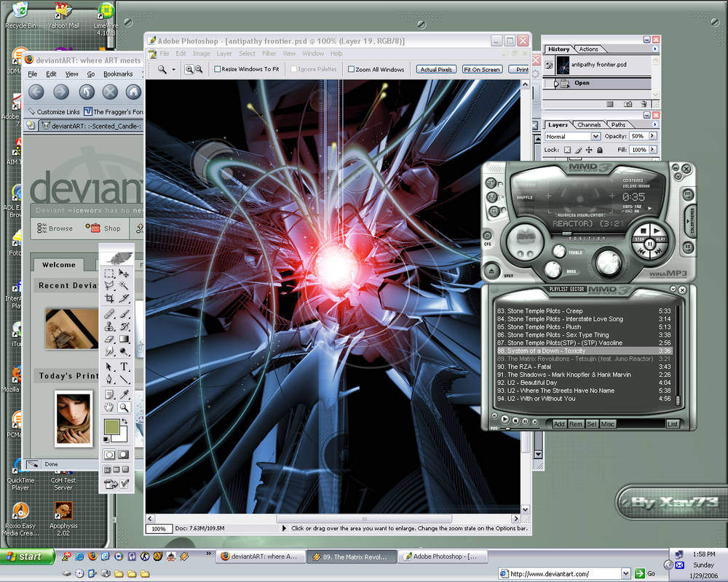
Task: Switch to the Paths tab
Action: [x=618, y=124]
